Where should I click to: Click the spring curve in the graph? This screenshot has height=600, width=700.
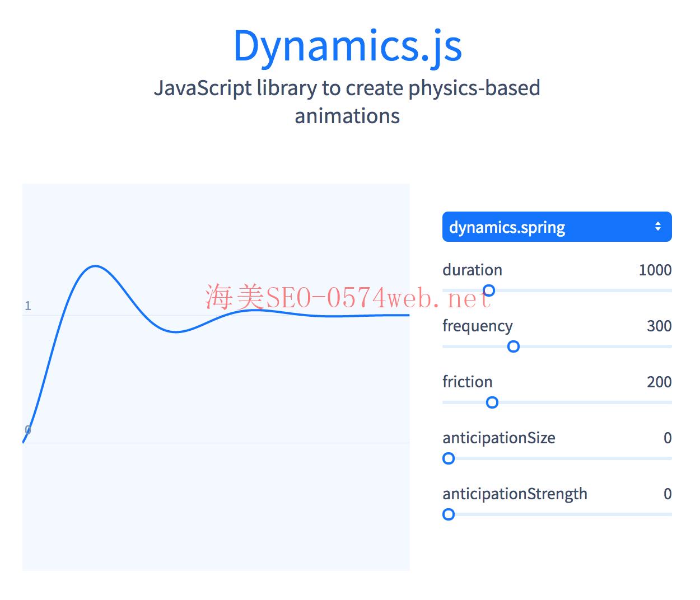(95, 268)
